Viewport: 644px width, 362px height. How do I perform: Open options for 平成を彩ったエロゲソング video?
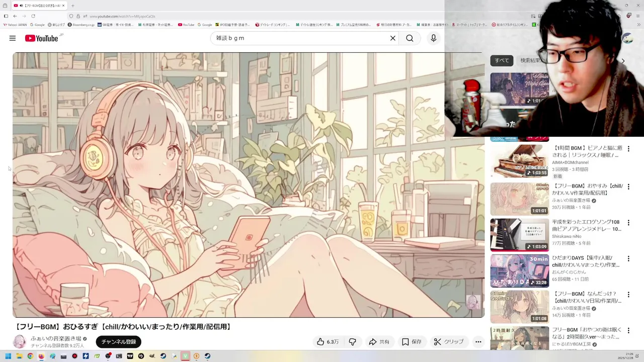[x=628, y=223]
